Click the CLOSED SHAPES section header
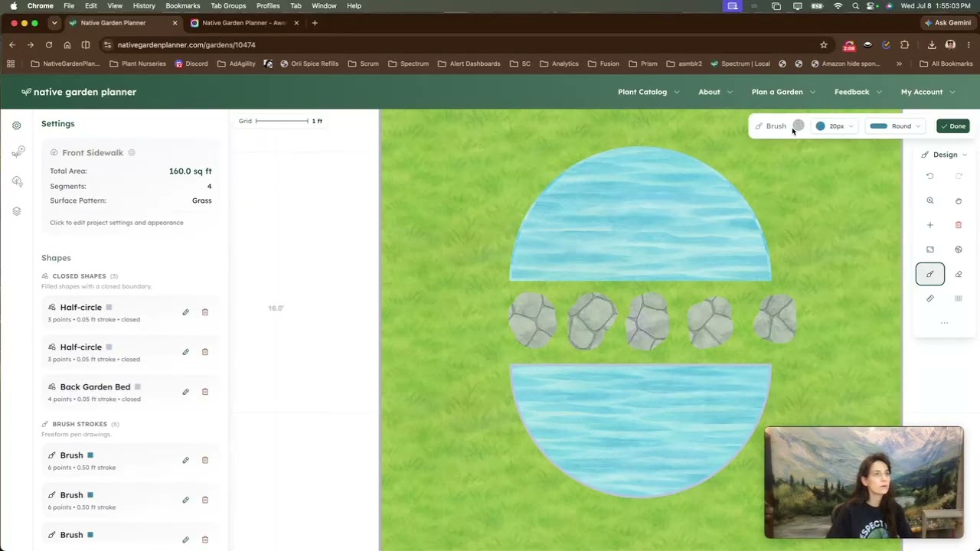Image resolution: width=980 pixels, height=551 pixels. (80, 275)
